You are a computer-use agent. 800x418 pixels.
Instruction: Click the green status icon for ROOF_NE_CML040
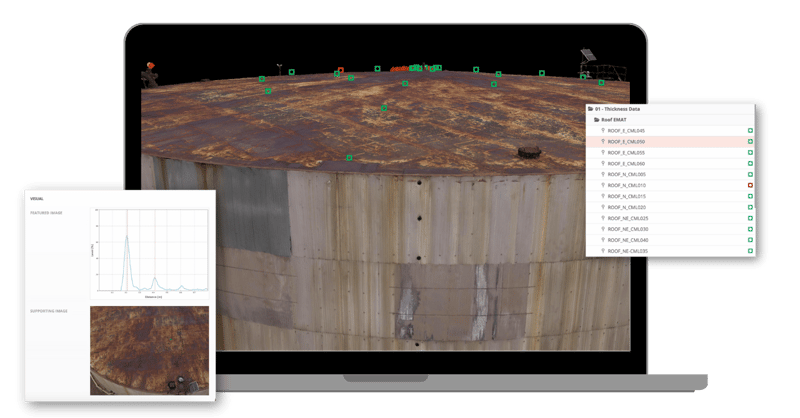point(750,240)
